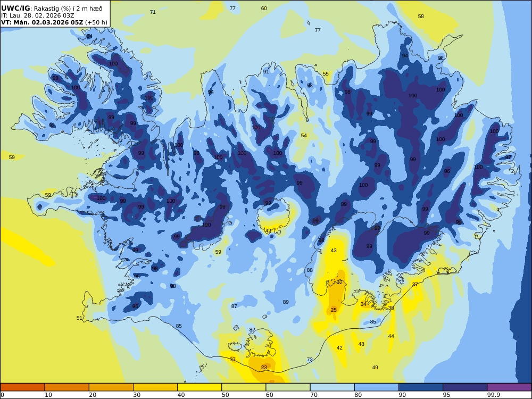The width and height of the screenshot is (532, 399).
Task: Click the dark orange 0–10 legend swatch
Action: pyautogui.click(x=22, y=387)
